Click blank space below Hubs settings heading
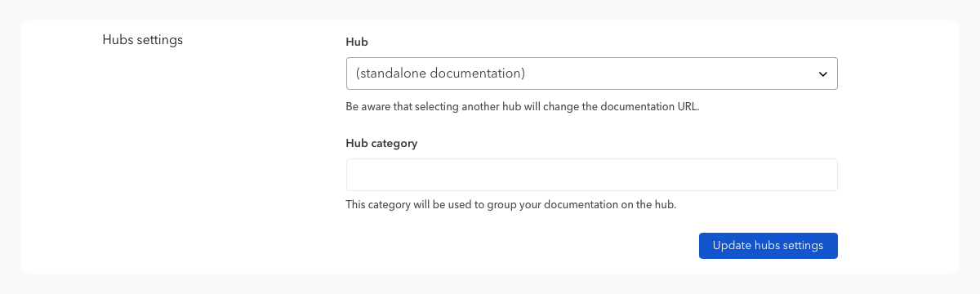The image size is (980, 294). coord(142,147)
